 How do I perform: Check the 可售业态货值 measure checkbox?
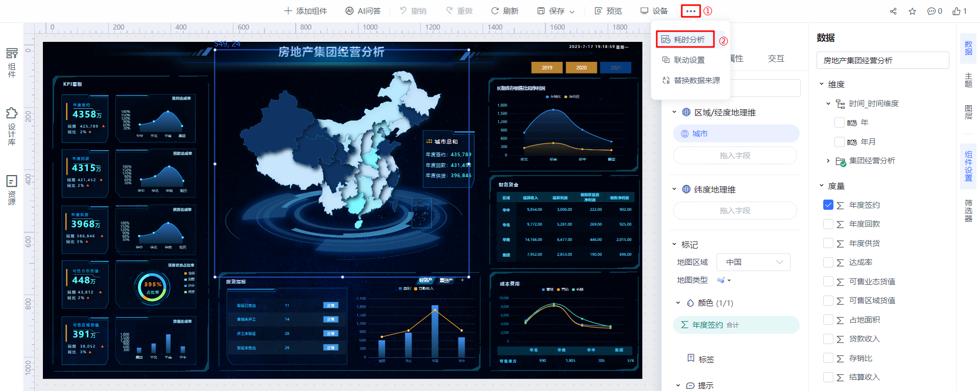(828, 281)
